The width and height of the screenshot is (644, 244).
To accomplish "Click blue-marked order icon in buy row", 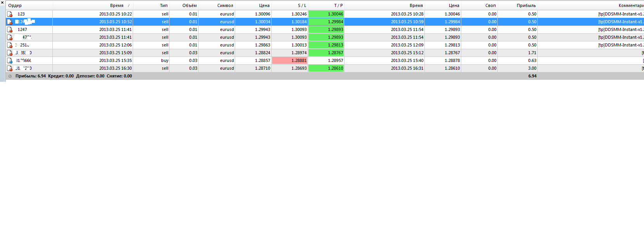I will (x=10, y=60).
